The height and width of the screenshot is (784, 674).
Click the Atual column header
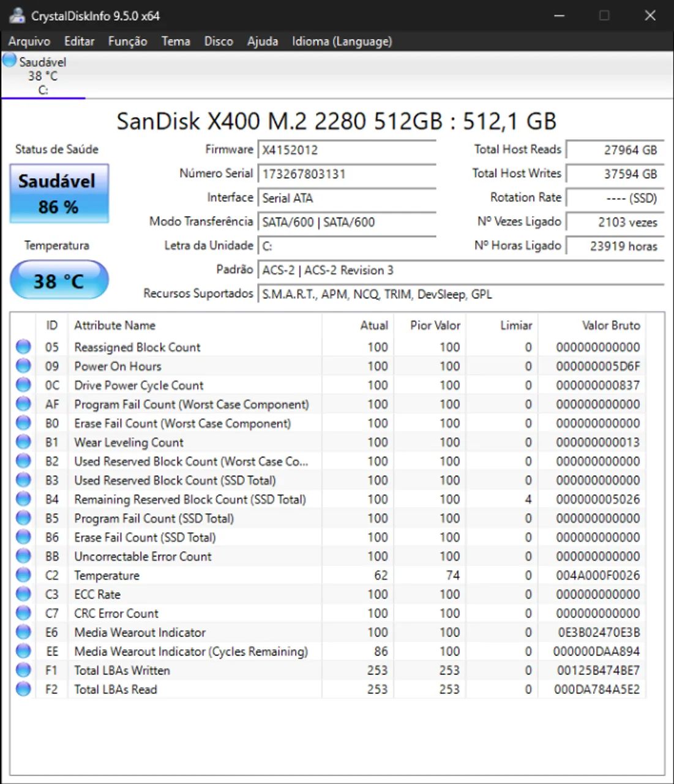pyautogui.click(x=358, y=325)
